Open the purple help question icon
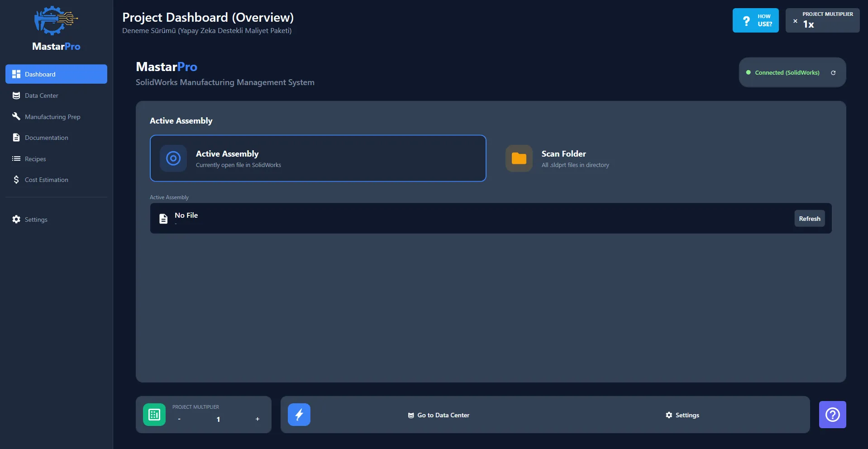868x449 pixels. pos(832,415)
